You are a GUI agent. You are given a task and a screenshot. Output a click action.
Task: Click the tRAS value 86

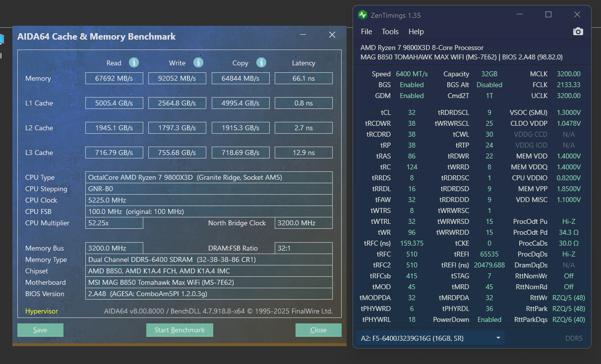click(412, 156)
